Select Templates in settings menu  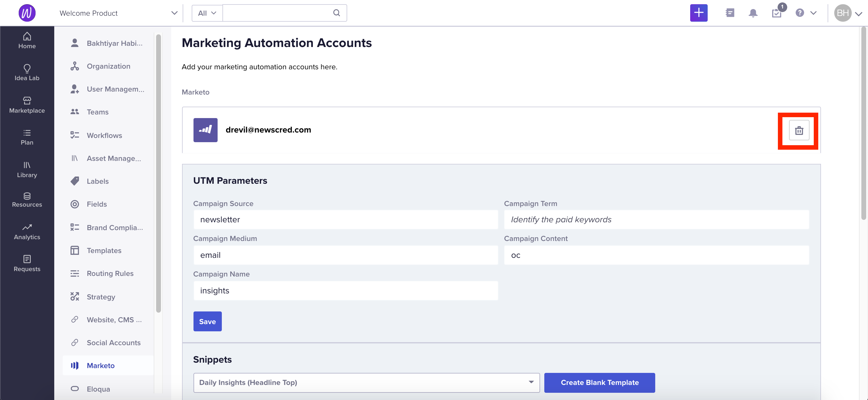(108, 251)
